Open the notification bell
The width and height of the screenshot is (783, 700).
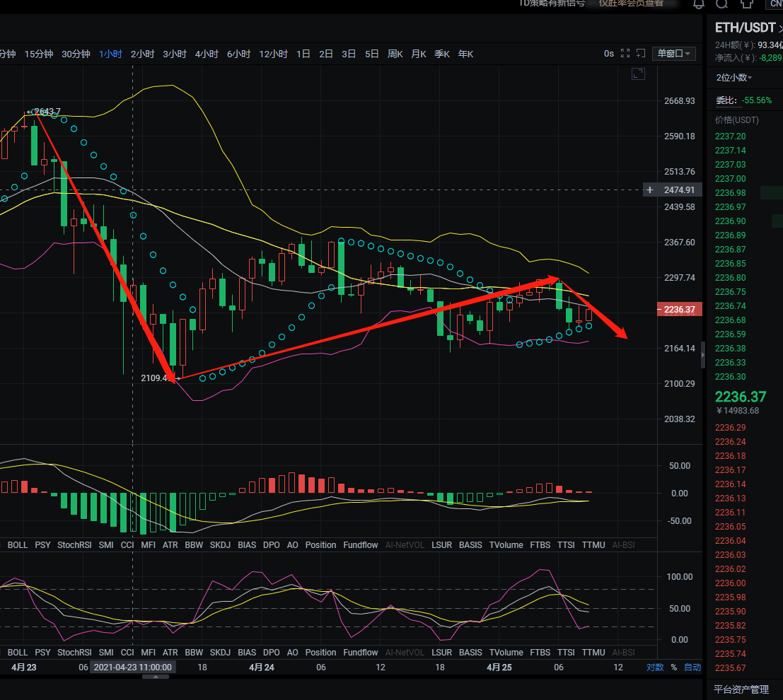click(699, 4)
